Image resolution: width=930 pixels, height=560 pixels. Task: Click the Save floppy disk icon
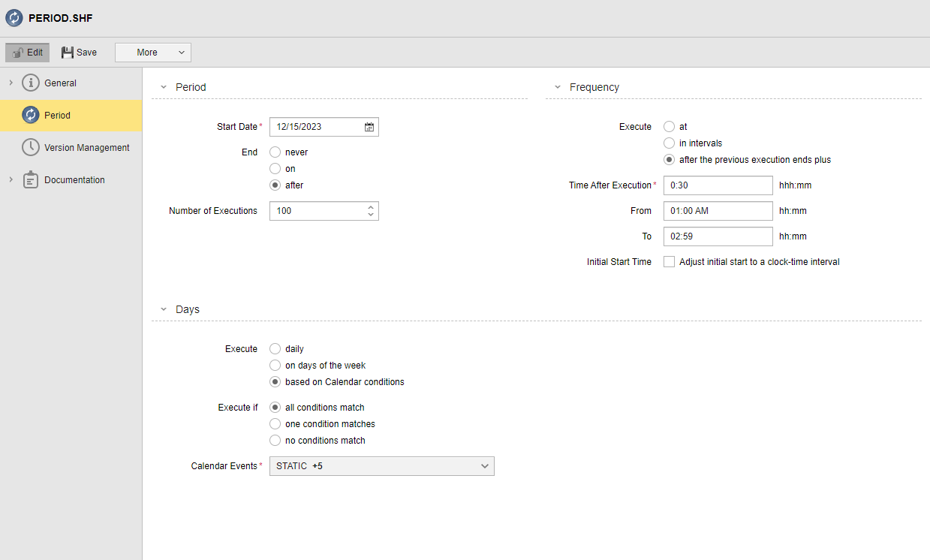tap(67, 52)
